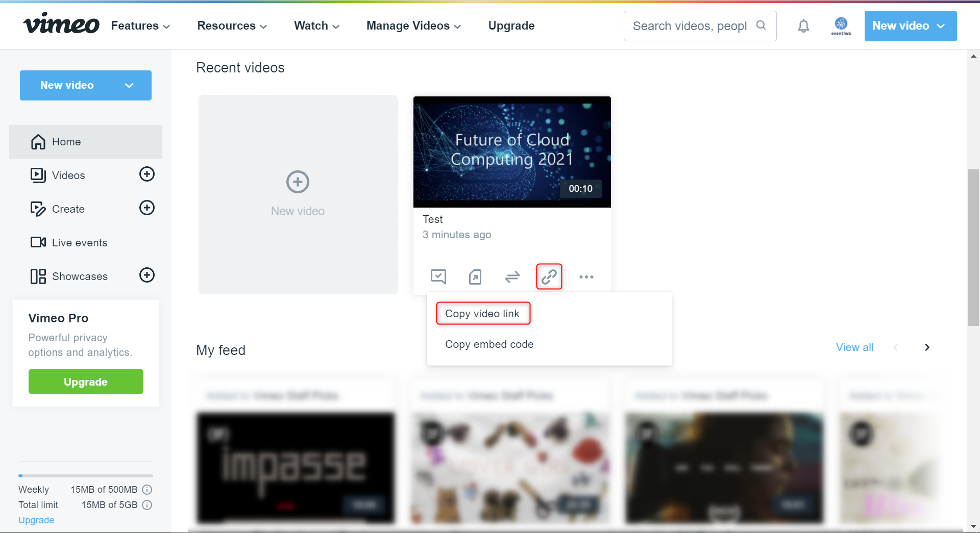Add a new video with the Videos plus icon
Image resolution: width=980 pixels, height=533 pixels.
pyautogui.click(x=147, y=174)
